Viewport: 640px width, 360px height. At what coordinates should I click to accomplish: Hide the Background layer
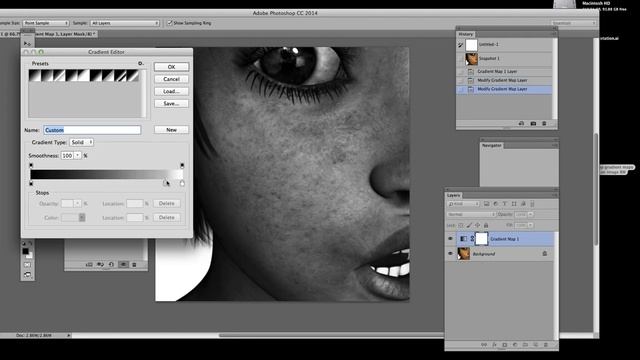[451, 253]
